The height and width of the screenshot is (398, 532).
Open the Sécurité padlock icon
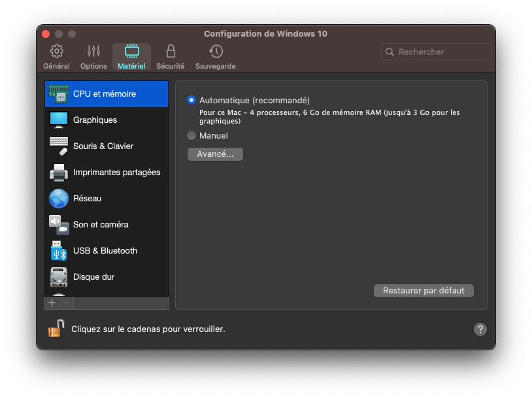171,51
